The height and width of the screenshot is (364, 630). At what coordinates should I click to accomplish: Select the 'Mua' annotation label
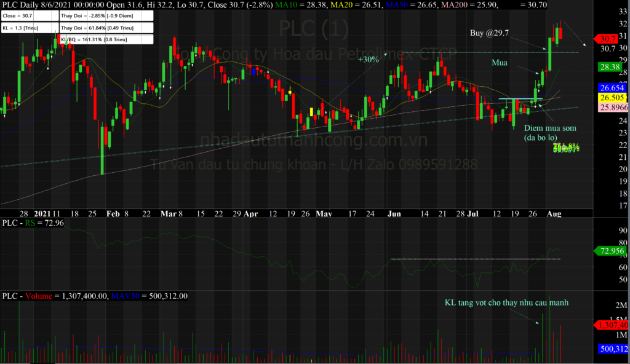point(500,63)
